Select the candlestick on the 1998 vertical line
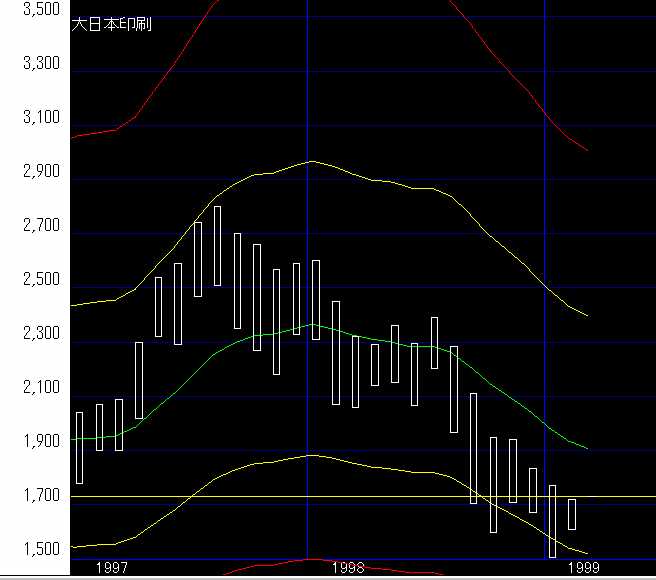This screenshot has height=580, width=656. pyautogui.click(x=316, y=300)
